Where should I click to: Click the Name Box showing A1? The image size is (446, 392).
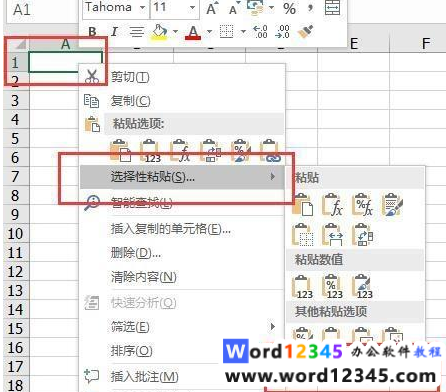tap(42, 10)
